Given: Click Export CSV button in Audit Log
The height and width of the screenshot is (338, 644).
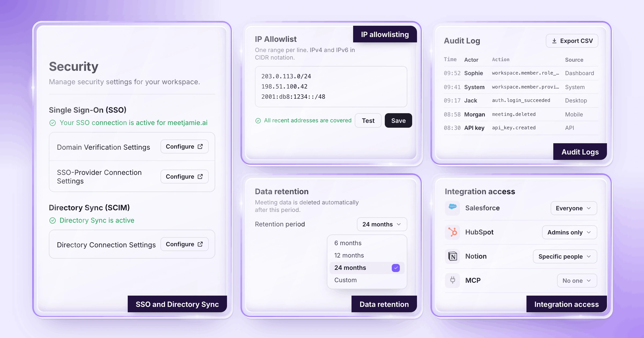Looking at the screenshot, I should 572,41.
